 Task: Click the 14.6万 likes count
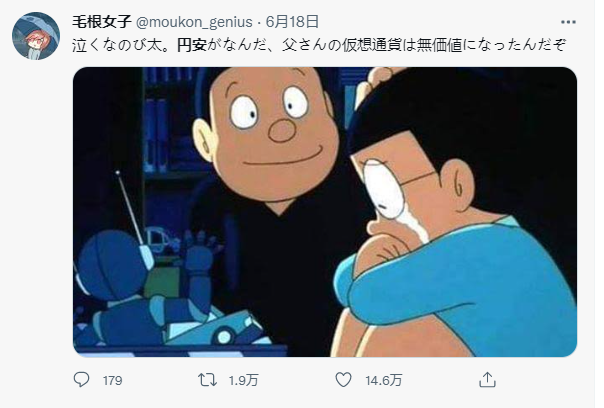point(384,381)
